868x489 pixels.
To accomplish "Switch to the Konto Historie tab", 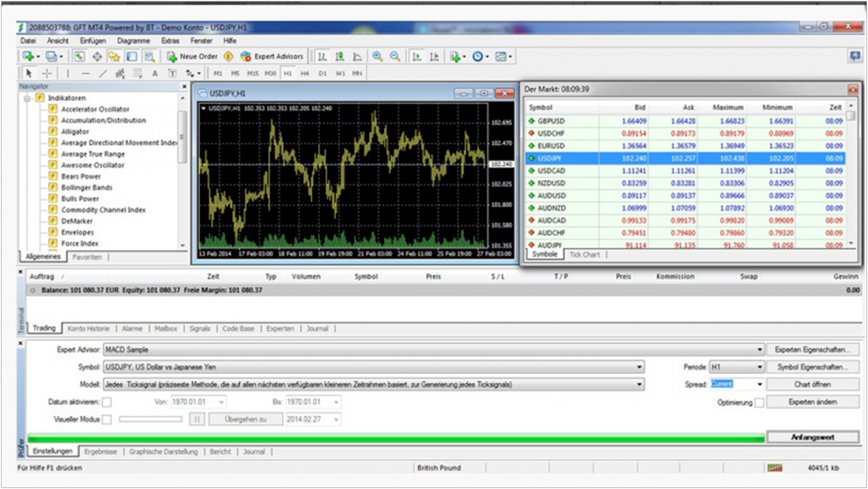I will [x=88, y=329].
